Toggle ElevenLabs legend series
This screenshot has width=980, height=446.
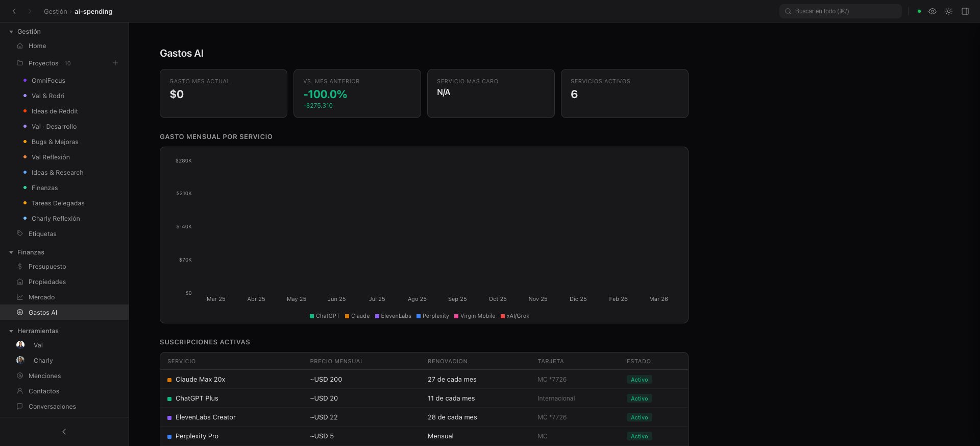(x=393, y=316)
